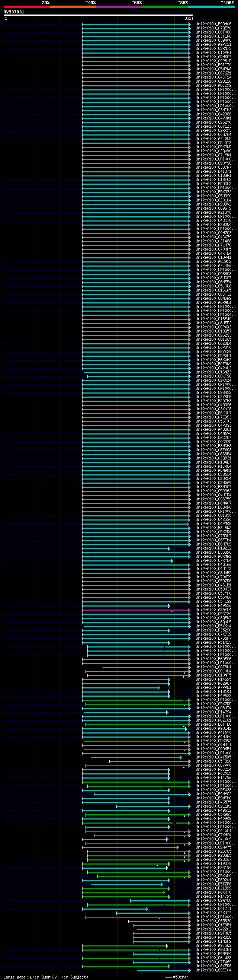Select label UniRef100_B7G5H7
Image resolution: width=238 pixels, height=980 pixels.
(214, 638)
